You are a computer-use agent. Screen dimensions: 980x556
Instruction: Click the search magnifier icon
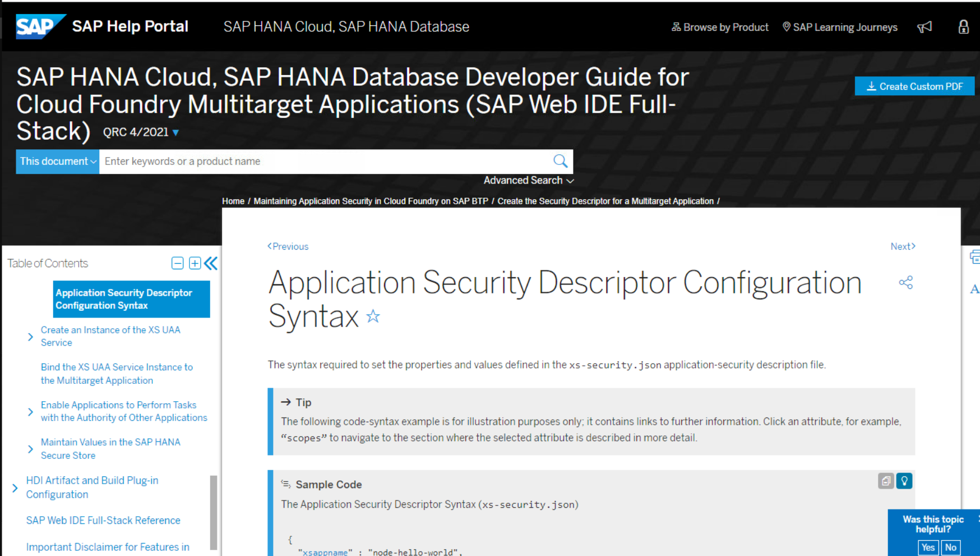coord(560,161)
